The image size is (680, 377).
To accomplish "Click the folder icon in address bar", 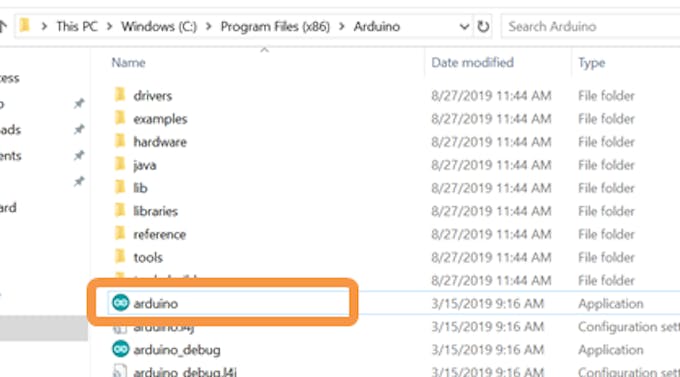I will pyautogui.click(x=25, y=26).
